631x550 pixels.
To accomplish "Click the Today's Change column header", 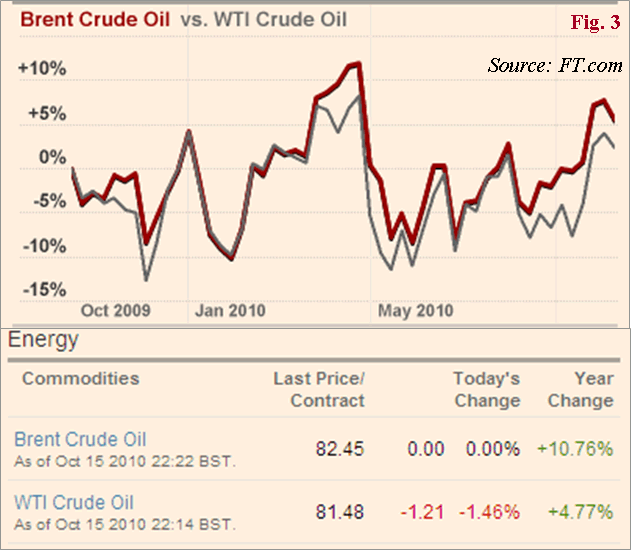I will point(486,390).
